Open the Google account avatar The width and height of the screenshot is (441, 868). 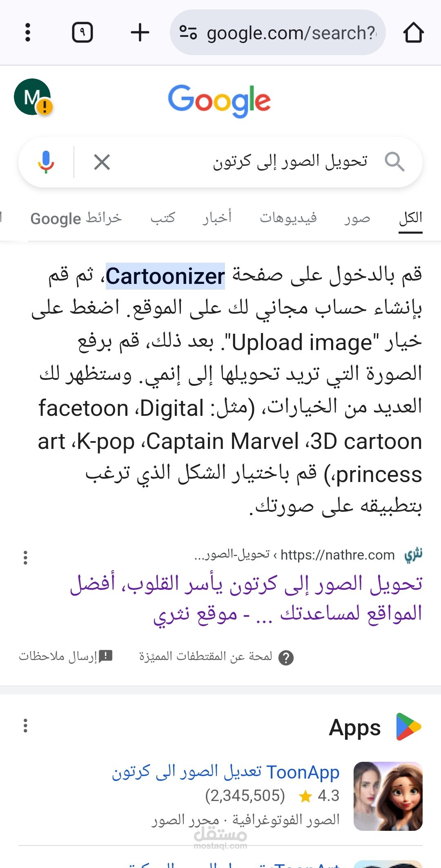click(33, 97)
